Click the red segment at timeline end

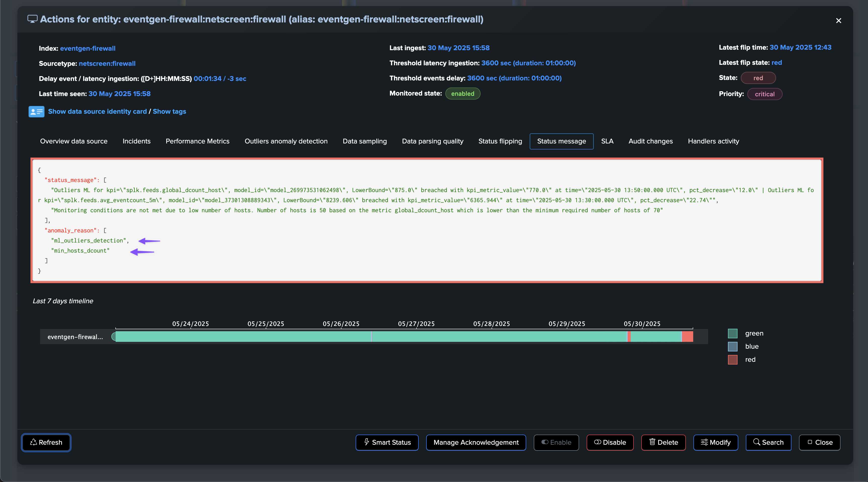tap(687, 337)
